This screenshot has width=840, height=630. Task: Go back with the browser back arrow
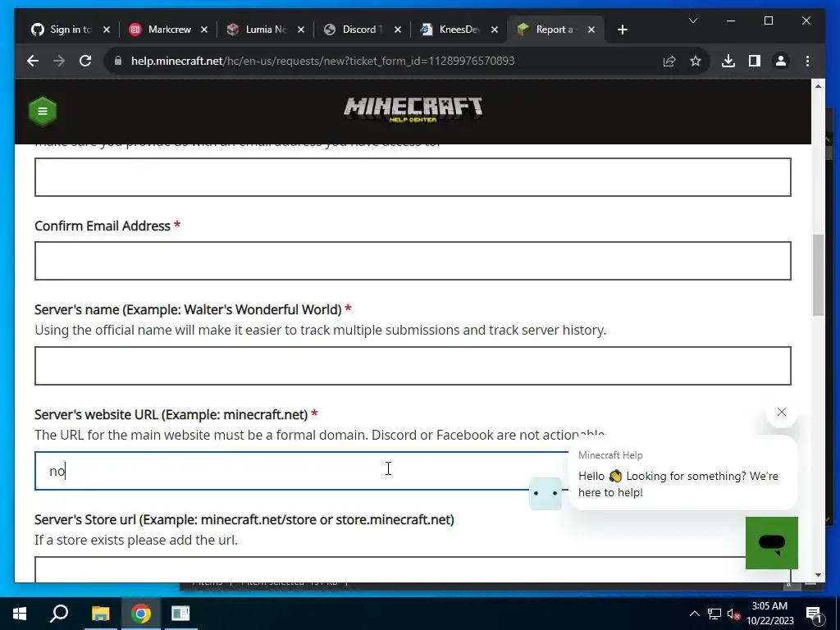33,61
